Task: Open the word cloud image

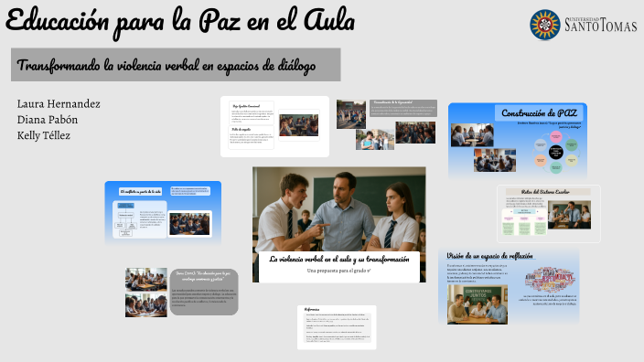Action: coord(550,279)
